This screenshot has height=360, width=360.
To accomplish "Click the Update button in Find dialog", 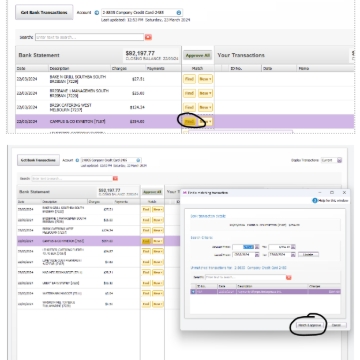I will coord(309,255).
